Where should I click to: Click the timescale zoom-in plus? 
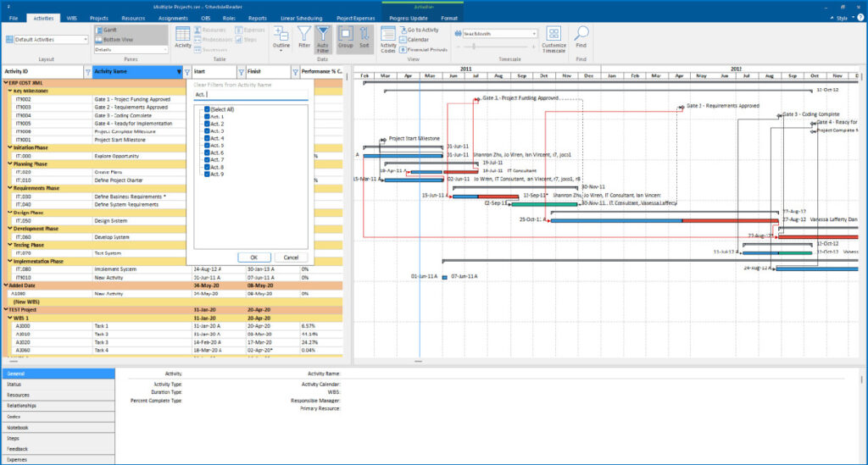pyautogui.click(x=534, y=47)
